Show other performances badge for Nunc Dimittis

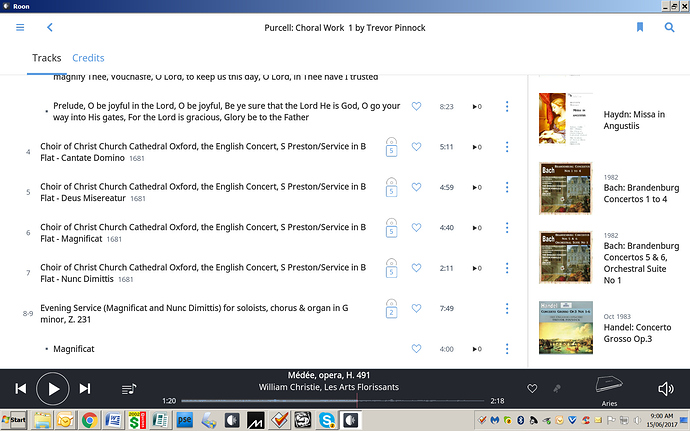coord(391,268)
